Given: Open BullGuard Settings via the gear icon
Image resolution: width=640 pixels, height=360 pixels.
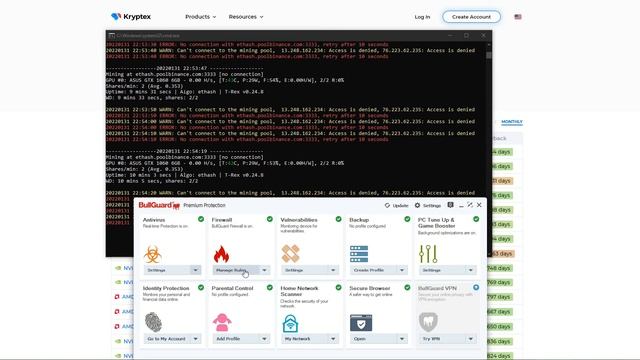Looking at the screenshot, I should point(417,205).
